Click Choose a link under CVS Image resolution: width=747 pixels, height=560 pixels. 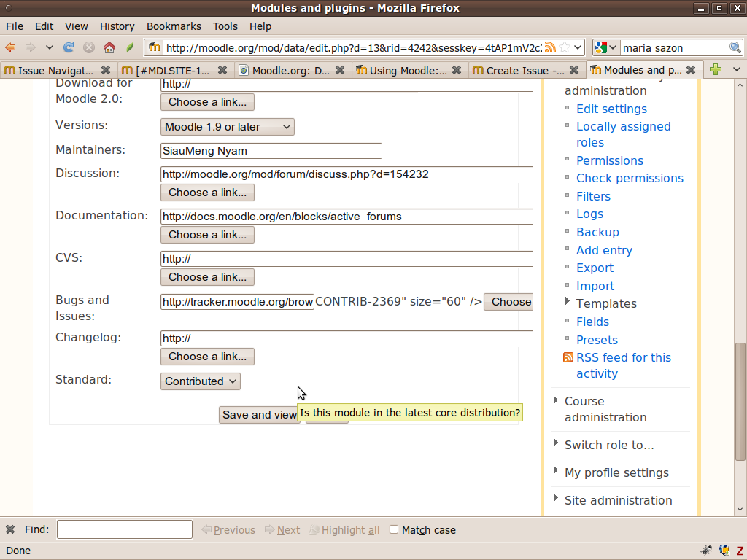[207, 277]
